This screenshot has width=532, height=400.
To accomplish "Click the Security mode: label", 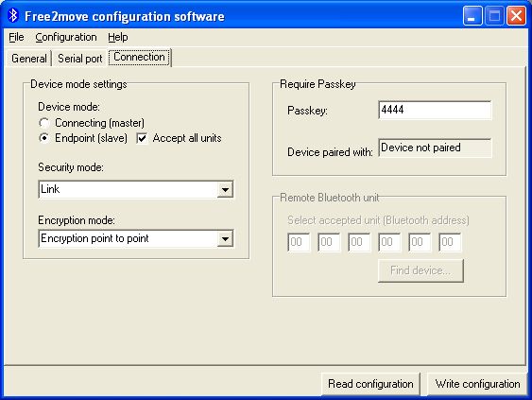I will (71, 167).
